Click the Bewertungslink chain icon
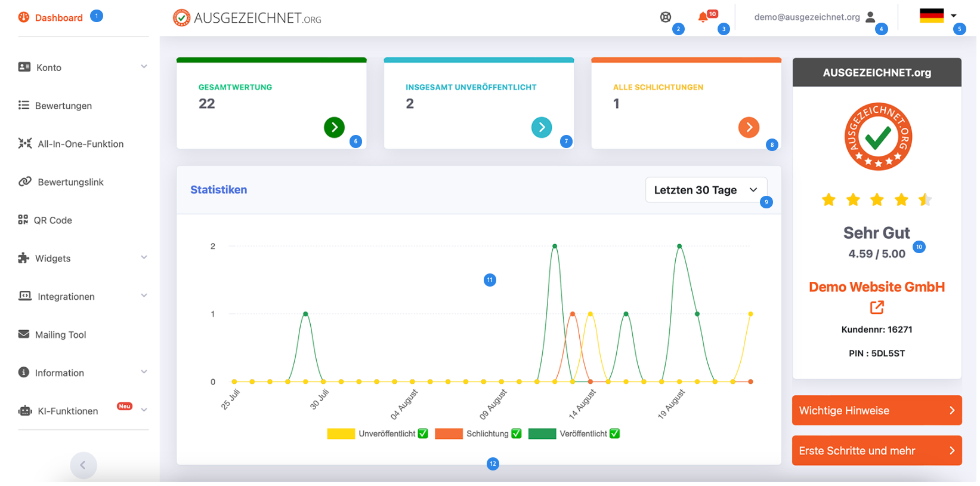Viewport: 980px width, 486px height. point(25,182)
